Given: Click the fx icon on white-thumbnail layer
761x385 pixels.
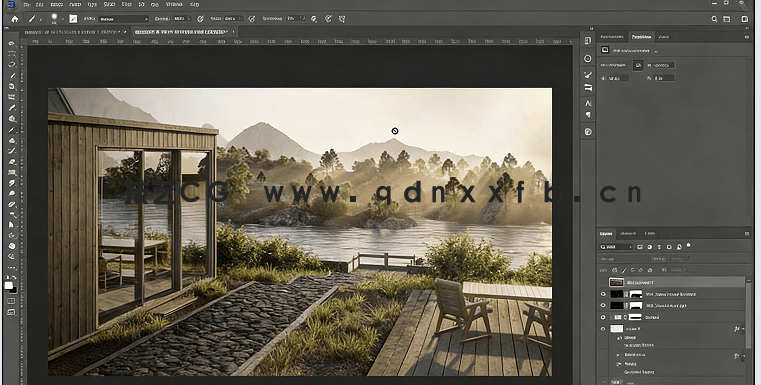Looking at the screenshot, I should coord(737,329).
